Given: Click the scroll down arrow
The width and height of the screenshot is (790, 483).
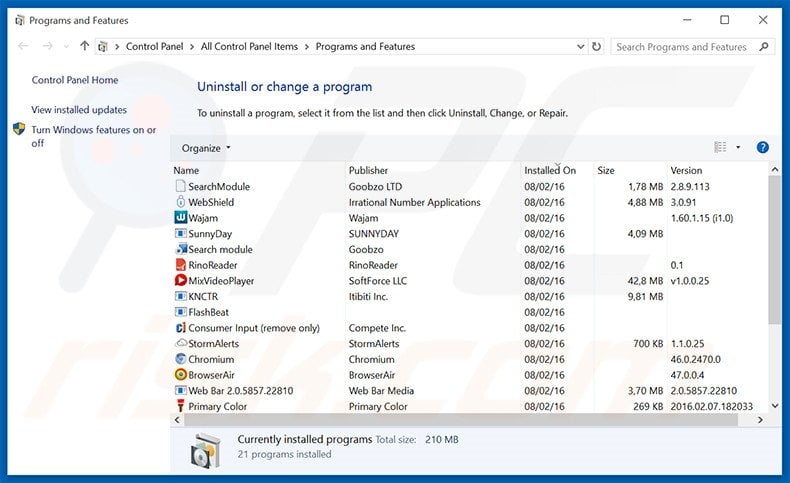Looking at the screenshot, I should tap(775, 405).
